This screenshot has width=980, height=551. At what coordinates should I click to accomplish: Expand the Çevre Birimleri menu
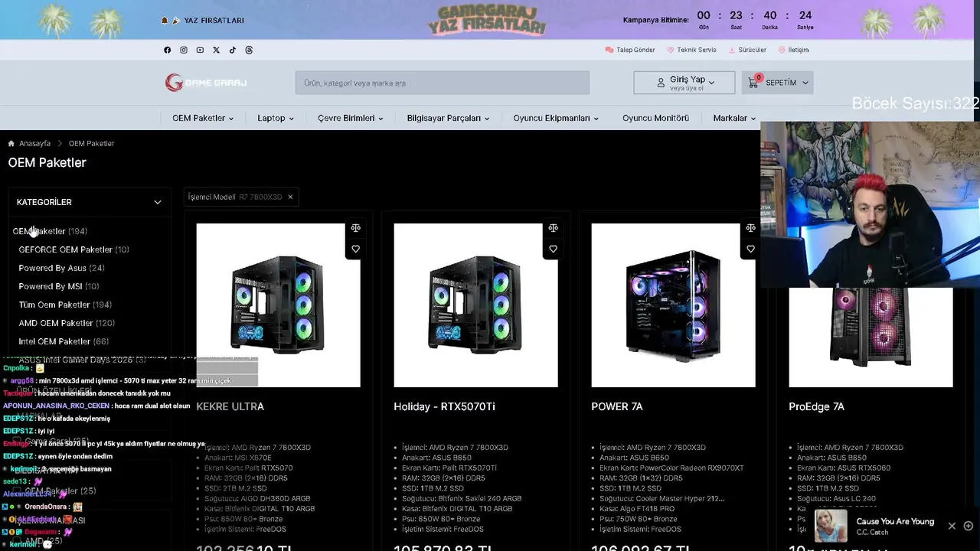351,118
